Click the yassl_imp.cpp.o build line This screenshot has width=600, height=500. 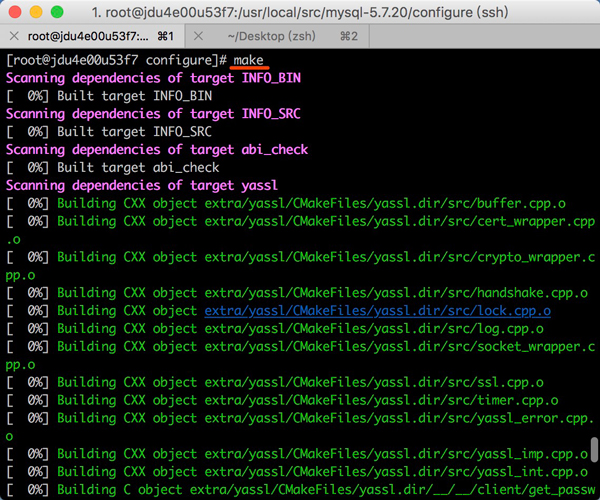point(297,454)
